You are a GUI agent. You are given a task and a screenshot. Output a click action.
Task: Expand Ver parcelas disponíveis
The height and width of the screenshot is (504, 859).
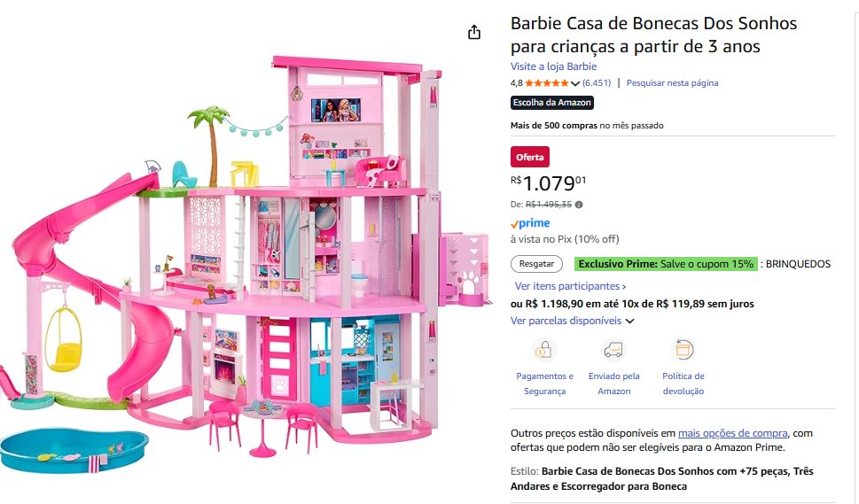pos(572,321)
